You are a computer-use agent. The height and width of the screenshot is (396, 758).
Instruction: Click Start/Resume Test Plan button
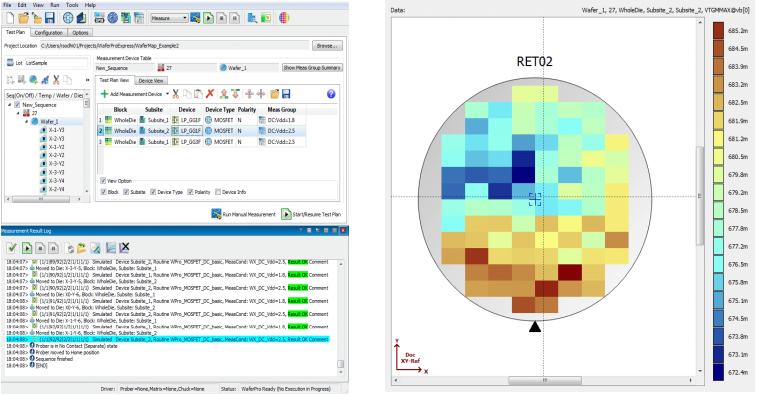click(x=311, y=214)
